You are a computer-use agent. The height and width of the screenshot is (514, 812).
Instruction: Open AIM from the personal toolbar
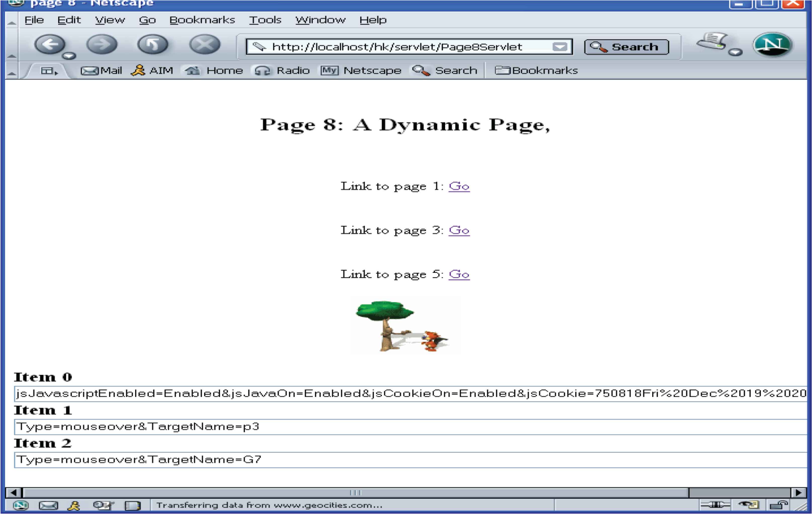click(152, 70)
